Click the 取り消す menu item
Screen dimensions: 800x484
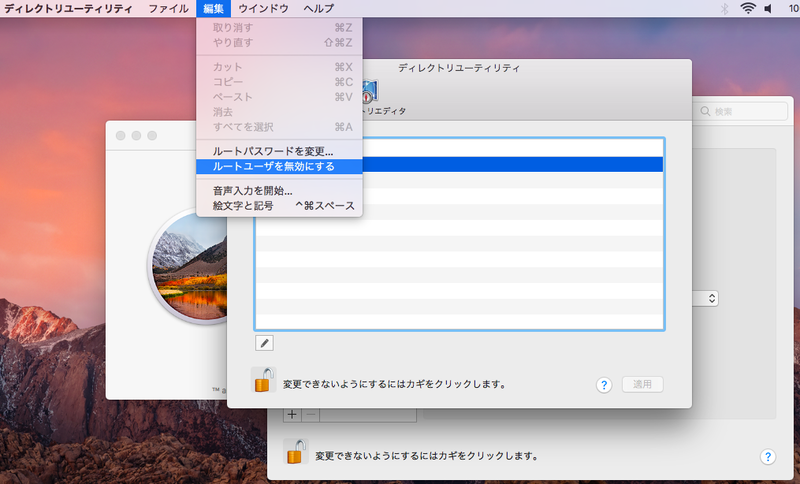[279, 28]
